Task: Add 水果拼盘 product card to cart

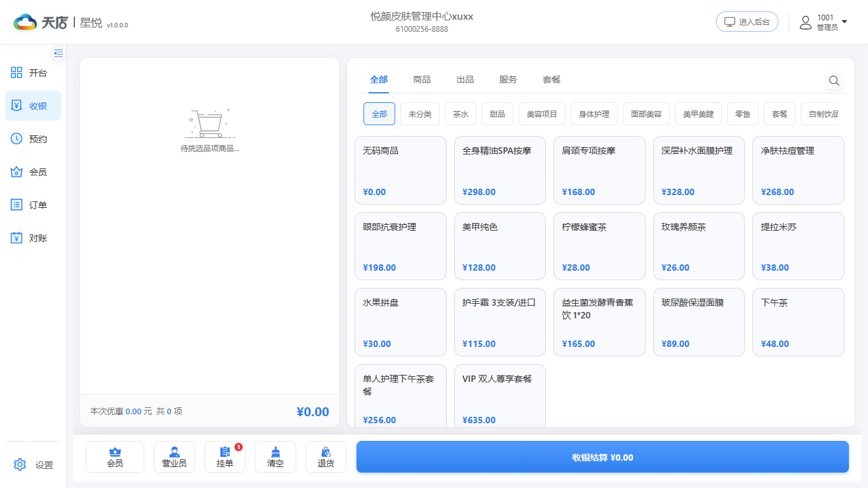Action: [x=400, y=322]
